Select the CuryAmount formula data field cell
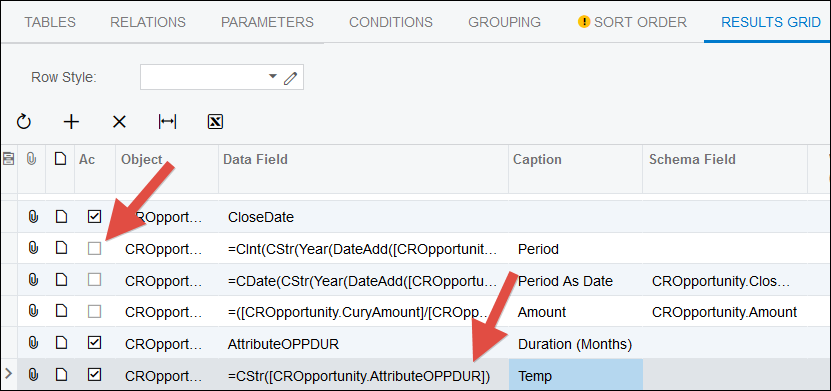The image size is (831, 391). pos(364,312)
